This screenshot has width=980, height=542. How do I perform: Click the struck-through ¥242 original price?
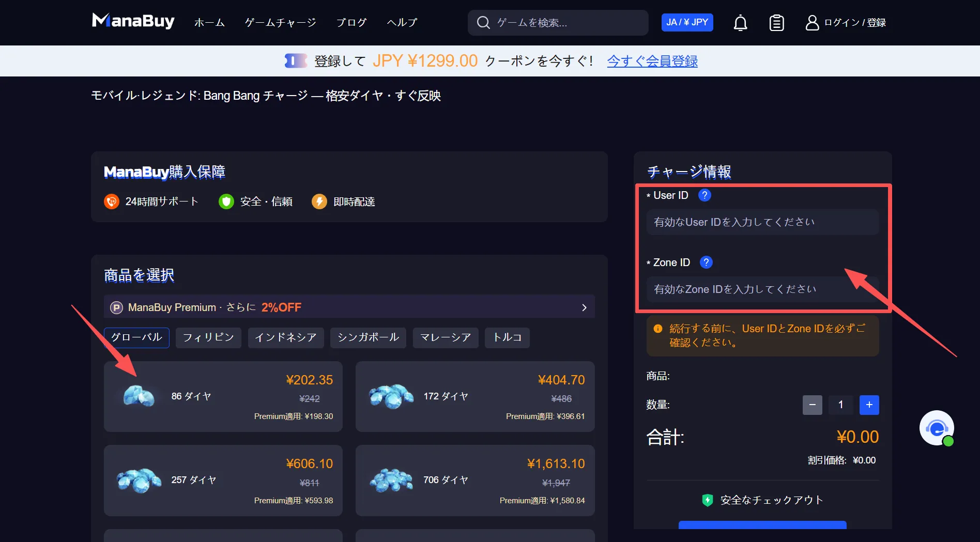[x=310, y=399]
